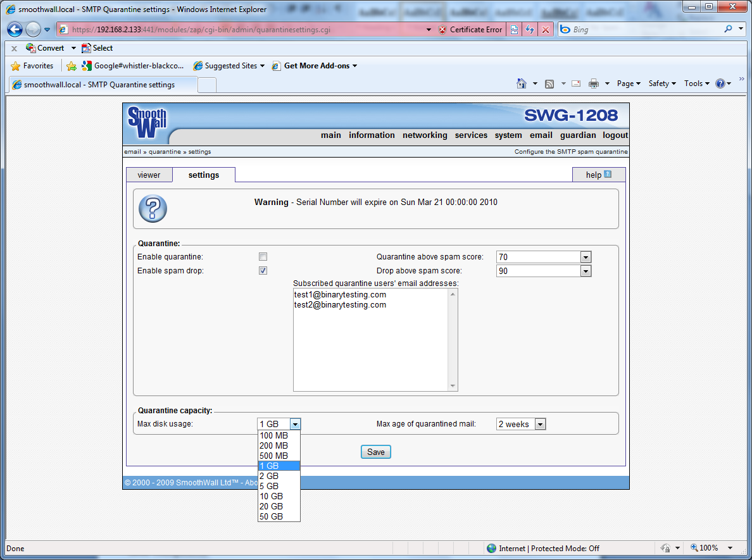Click the Print icon

594,84
